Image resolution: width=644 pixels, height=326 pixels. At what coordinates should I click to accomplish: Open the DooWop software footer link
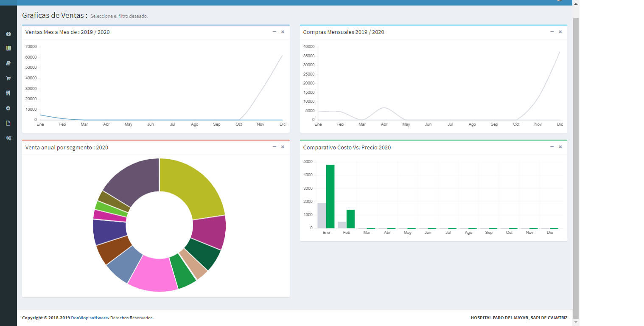[90, 318]
